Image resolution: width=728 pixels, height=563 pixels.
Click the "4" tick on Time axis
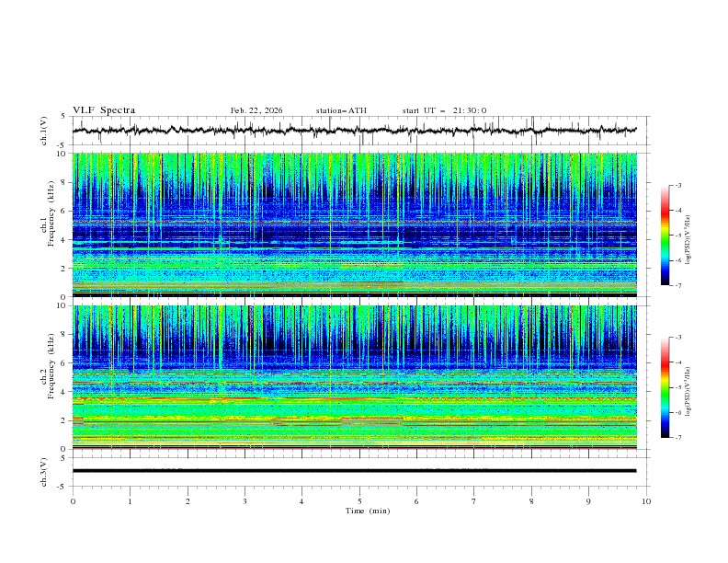(x=301, y=501)
